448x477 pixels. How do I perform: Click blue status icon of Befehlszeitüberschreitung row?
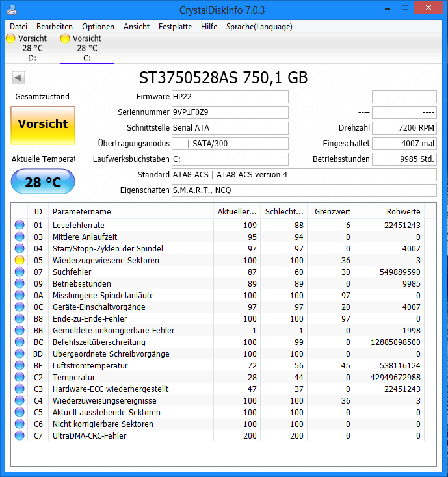click(x=20, y=342)
